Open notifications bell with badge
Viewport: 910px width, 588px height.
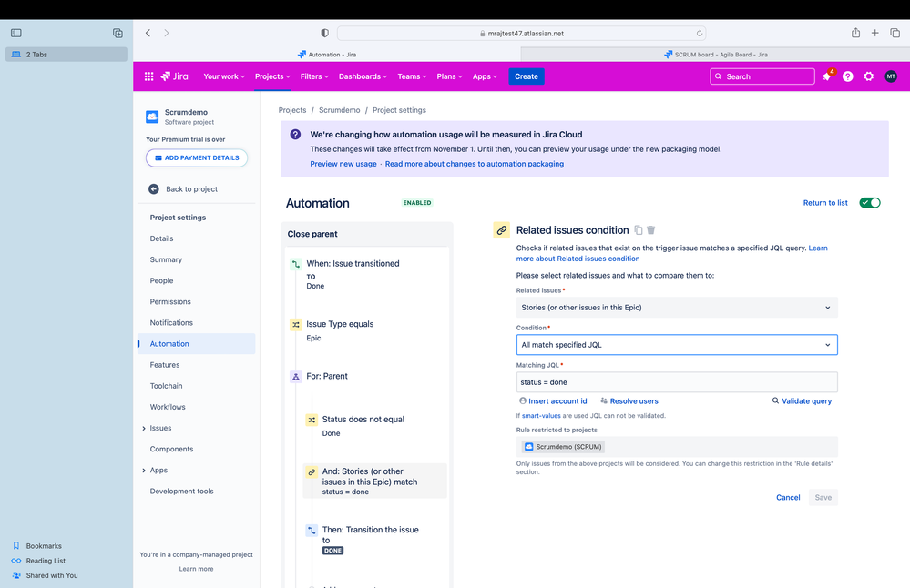click(827, 76)
